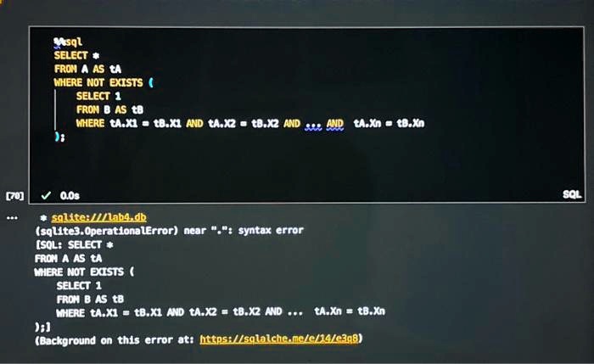Click the 0.0s execution time label

pos(70,195)
